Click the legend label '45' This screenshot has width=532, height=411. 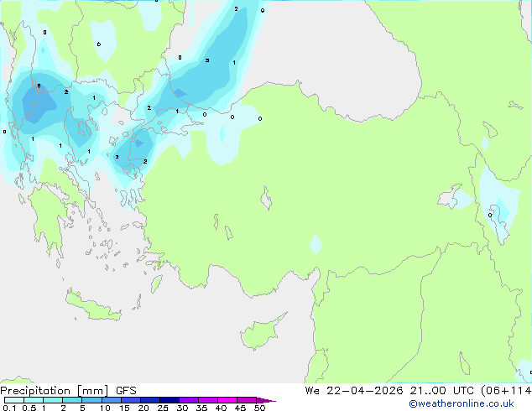(x=240, y=408)
